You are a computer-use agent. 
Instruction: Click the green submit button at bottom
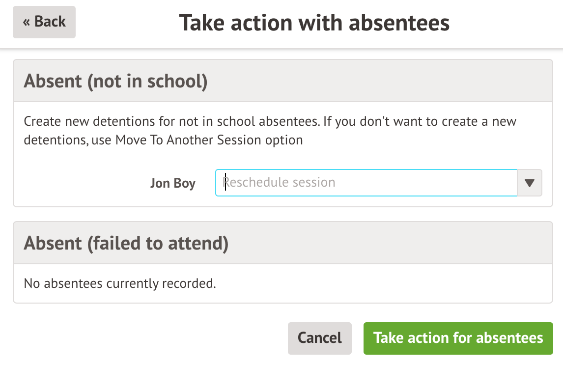pos(458,338)
